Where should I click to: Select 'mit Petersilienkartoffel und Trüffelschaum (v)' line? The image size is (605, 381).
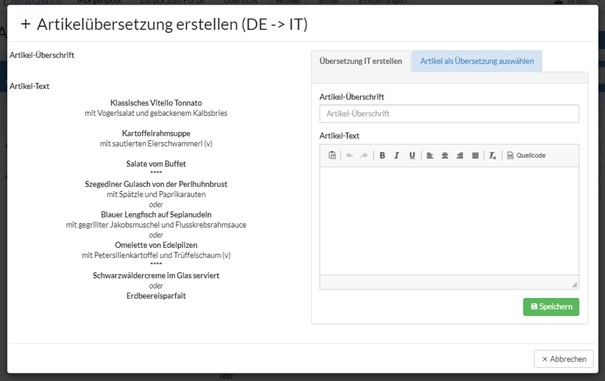tap(156, 255)
